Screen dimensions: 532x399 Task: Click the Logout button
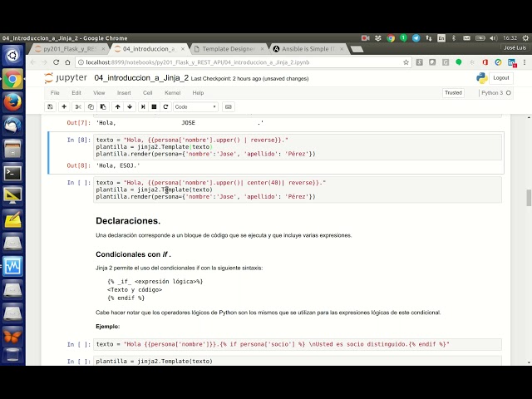point(501,78)
